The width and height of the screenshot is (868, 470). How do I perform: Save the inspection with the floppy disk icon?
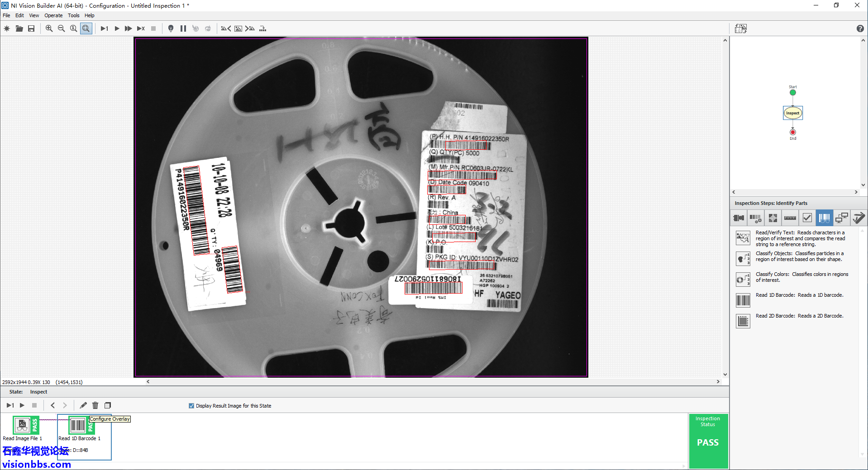[31, 28]
